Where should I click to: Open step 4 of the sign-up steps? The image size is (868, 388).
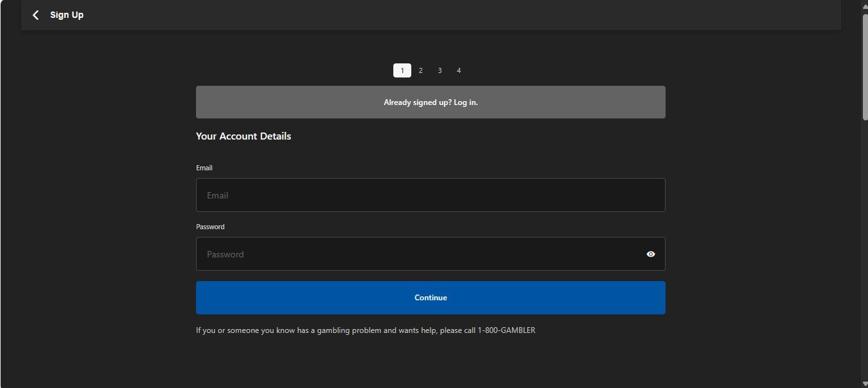click(459, 70)
